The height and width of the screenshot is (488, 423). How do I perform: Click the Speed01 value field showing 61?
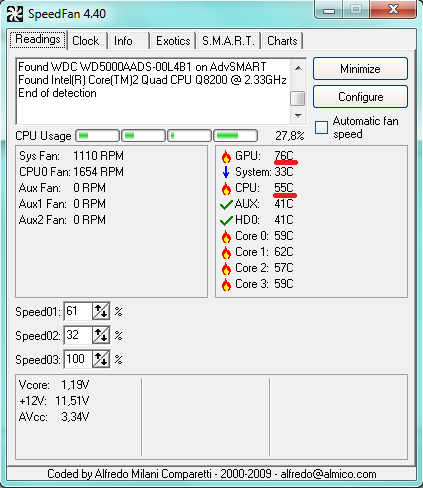point(78,311)
